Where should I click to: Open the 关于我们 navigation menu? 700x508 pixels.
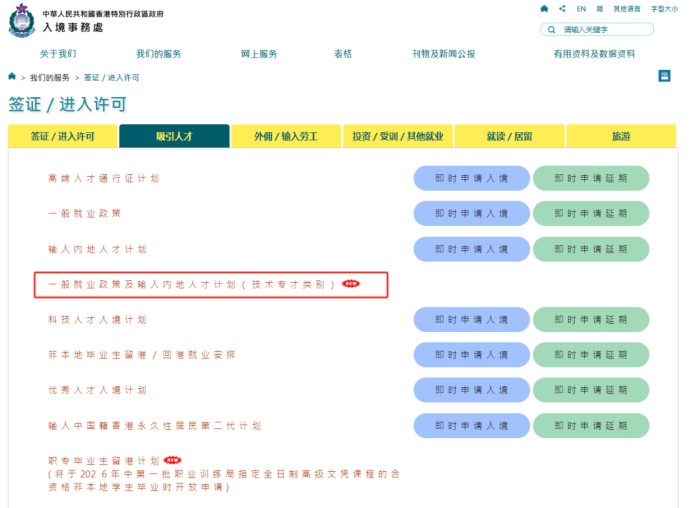click(x=58, y=54)
